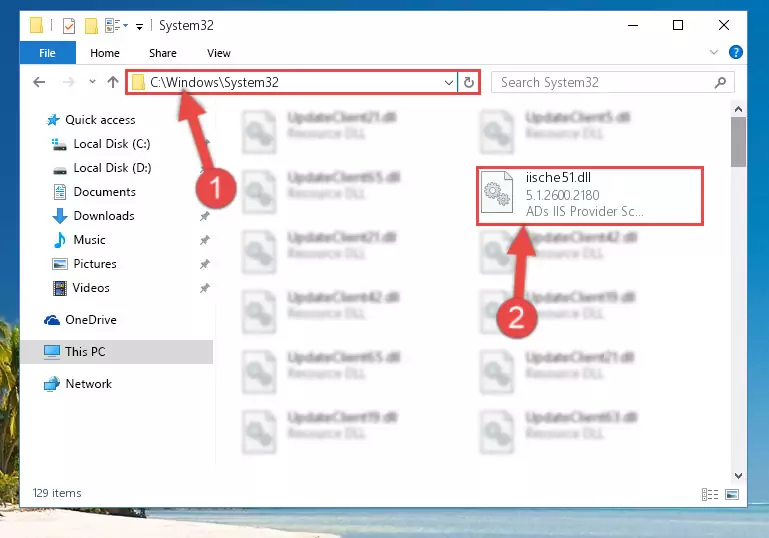Go forward with the right arrow button

coord(69,82)
